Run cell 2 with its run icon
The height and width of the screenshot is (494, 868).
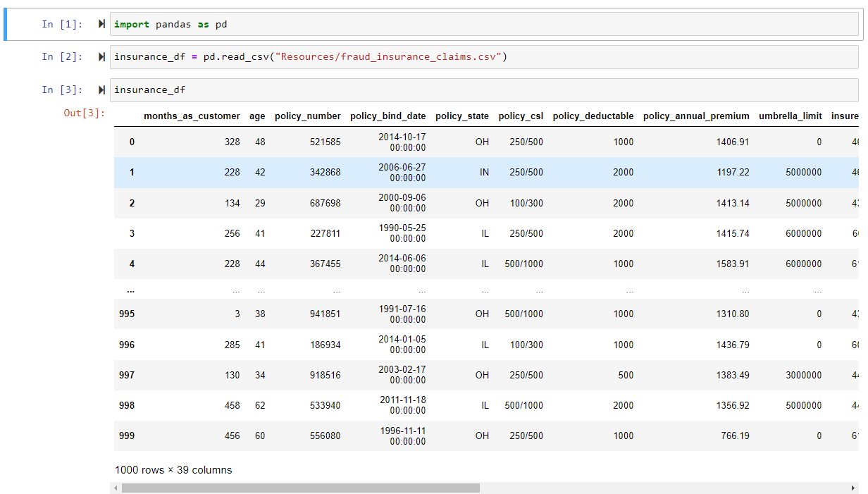click(102, 56)
